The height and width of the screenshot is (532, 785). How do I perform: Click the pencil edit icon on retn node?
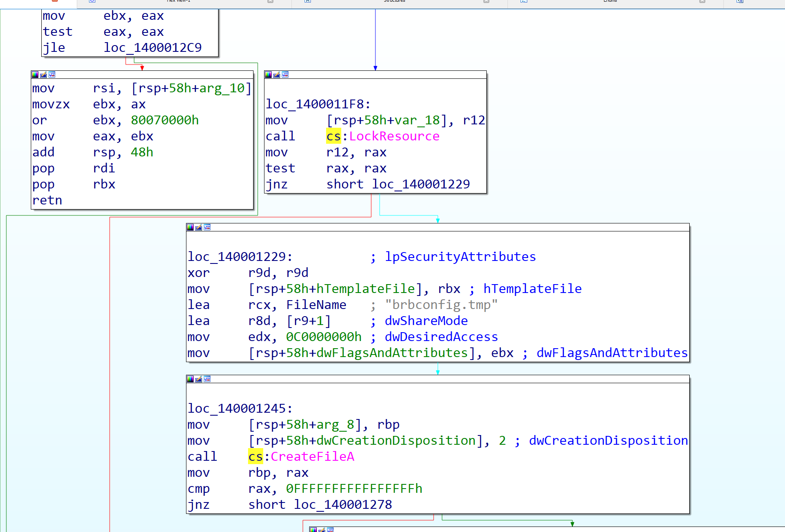tap(43, 75)
